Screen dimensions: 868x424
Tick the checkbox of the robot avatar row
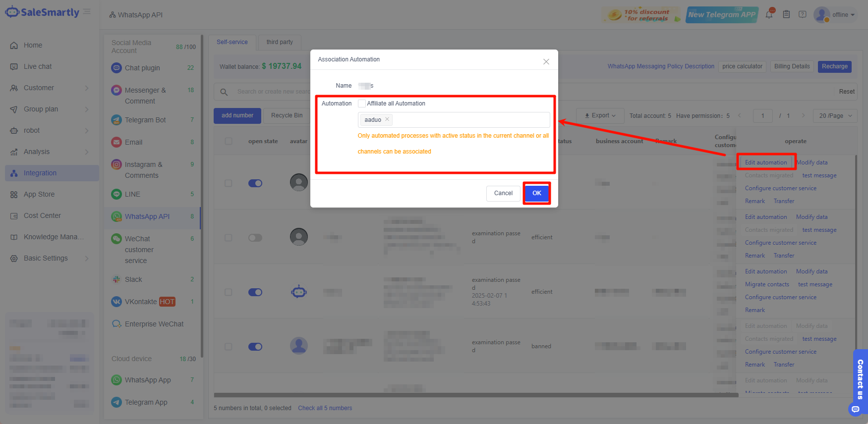tap(229, 292)
